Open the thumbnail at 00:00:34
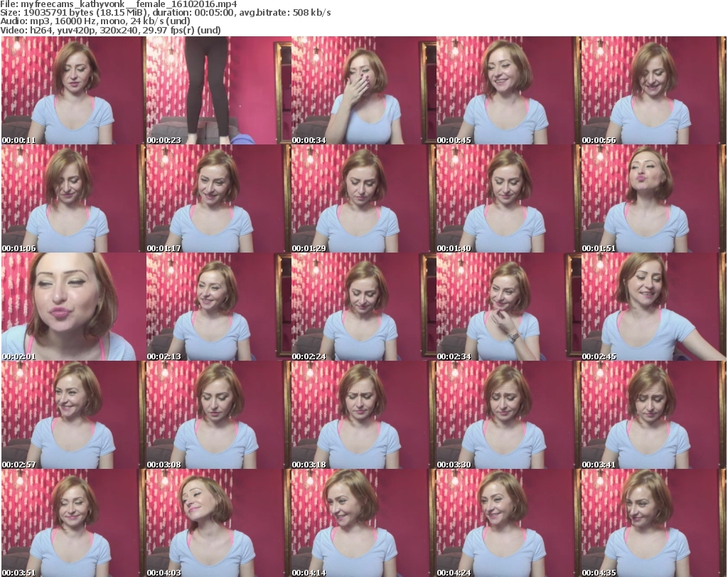Viewport: 728px width, 577px height. pos(363,91)
